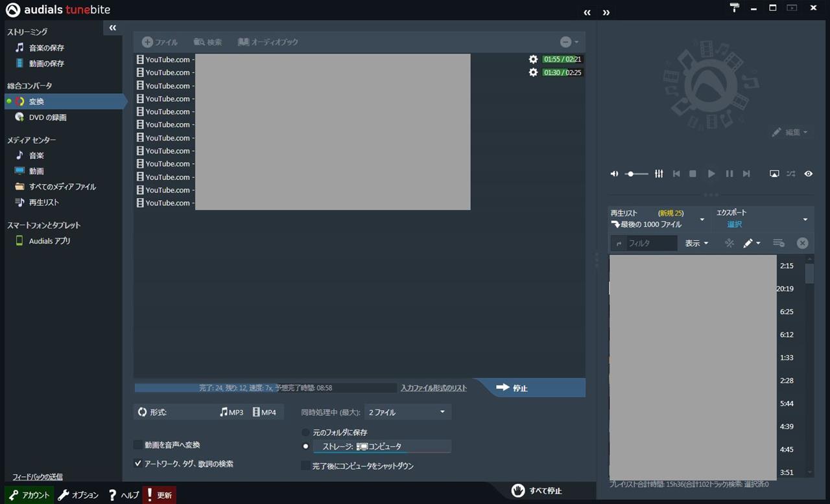Click the 01:30 / 02:25 progress bar

(563, 73)
